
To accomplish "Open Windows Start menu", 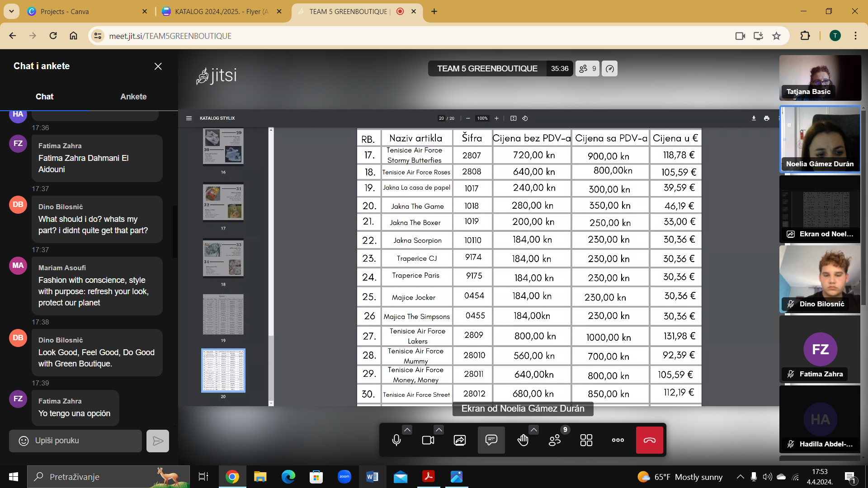I will click(14, 477).
